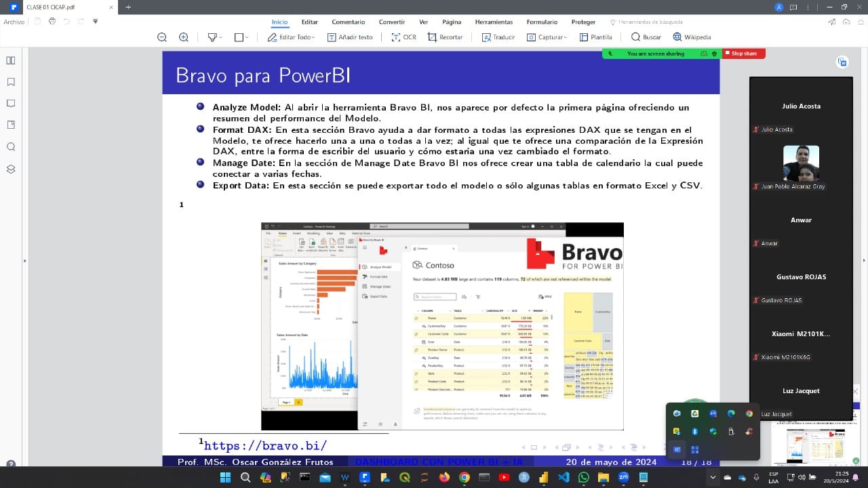Open the Herramientas tab
The width and height of the screenshot is (868, 488).
point(494,22)
